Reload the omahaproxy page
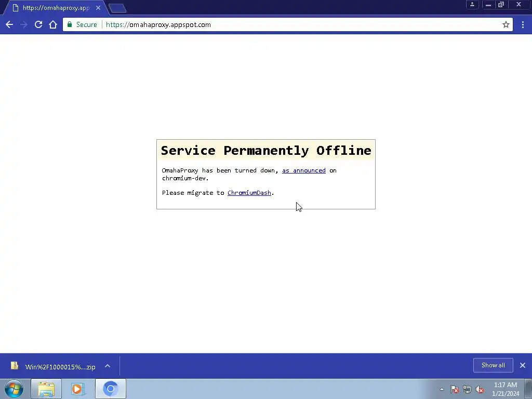Screen dimensions: 532x399 pyautogui.click(x=38, y=24)
